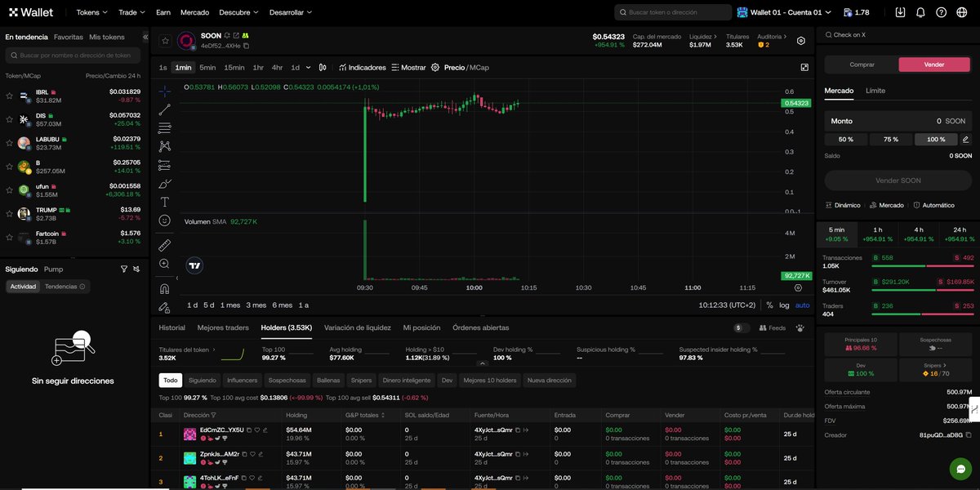Select the trend line drawing tool

click(164, 109)
